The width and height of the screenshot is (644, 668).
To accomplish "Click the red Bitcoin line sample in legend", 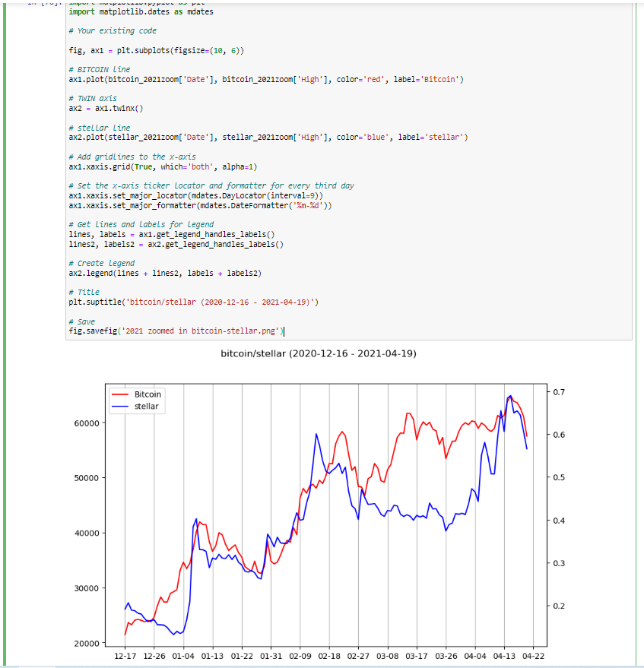I will point(120,395).
